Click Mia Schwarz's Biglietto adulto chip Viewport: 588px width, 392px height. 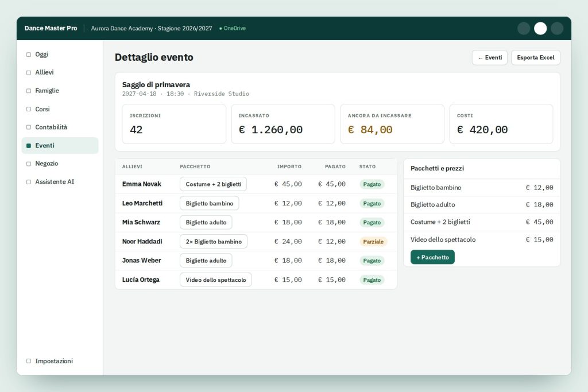tap(206, 222)
